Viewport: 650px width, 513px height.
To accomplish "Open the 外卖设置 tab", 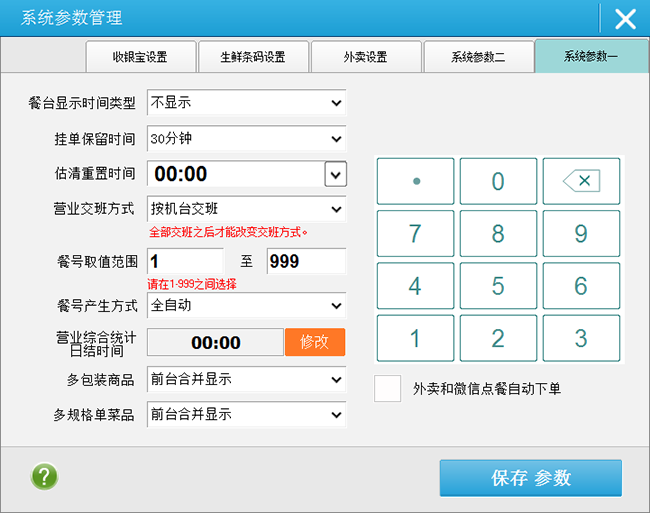I will pyautogui.click(x=365, y=57).
